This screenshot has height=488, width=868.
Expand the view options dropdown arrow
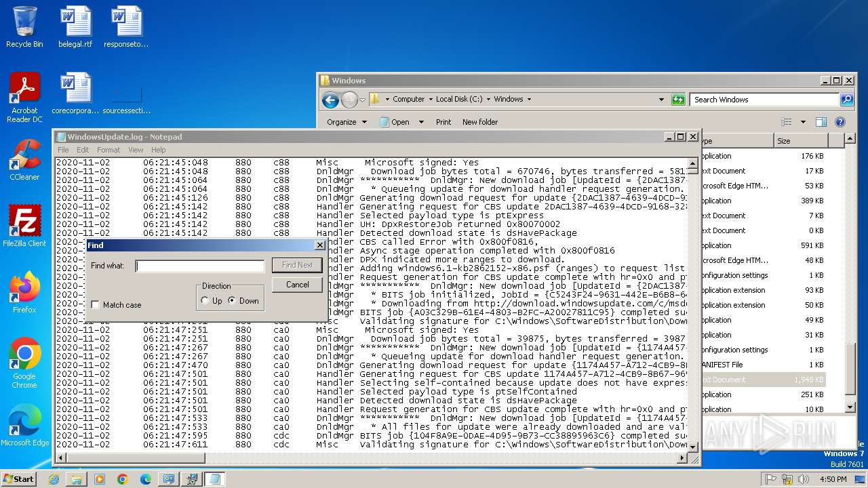[x=803, y=122]
